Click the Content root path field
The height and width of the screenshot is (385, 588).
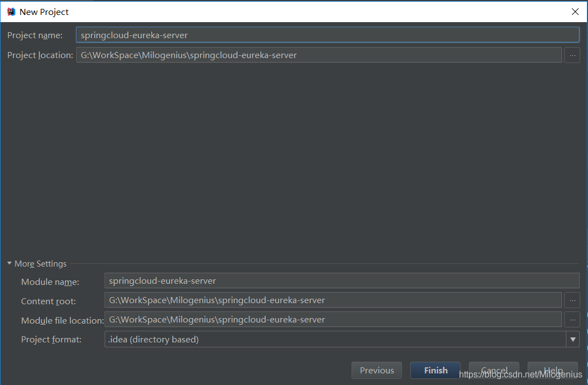[333, 300]
